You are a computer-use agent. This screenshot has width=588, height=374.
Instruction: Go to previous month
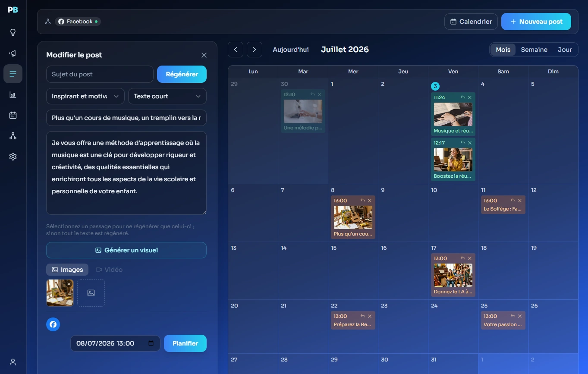pos(236,50)
